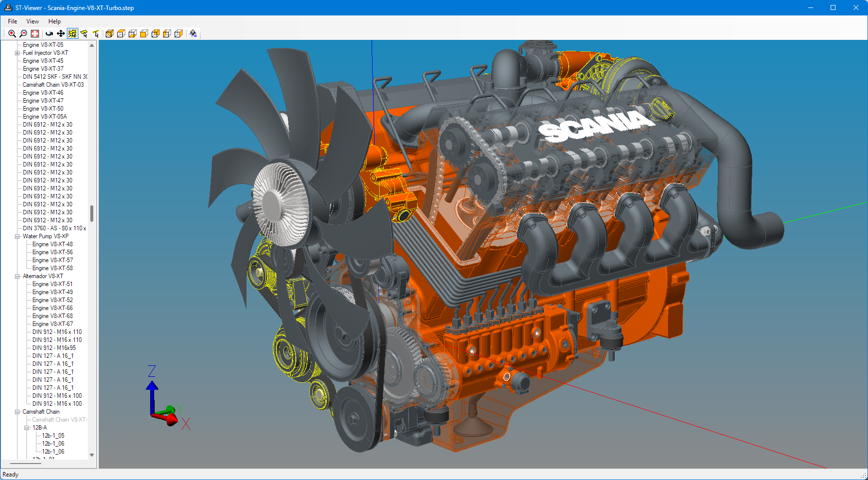Select Engine V8-XT-49 in tree
Viewport: 868px width, 480px height.
coord(52,292)
